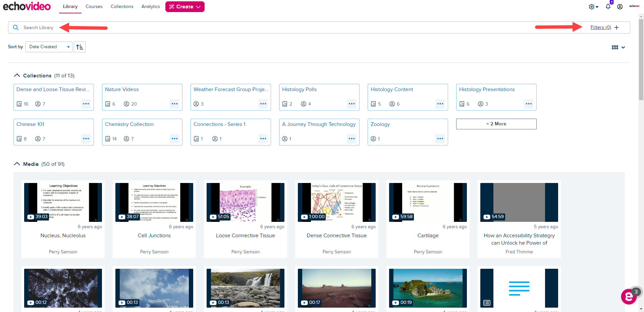This screenshot has width=644, height=312.
Task: Click the + 2 More collections button
Action: point(496,124)
